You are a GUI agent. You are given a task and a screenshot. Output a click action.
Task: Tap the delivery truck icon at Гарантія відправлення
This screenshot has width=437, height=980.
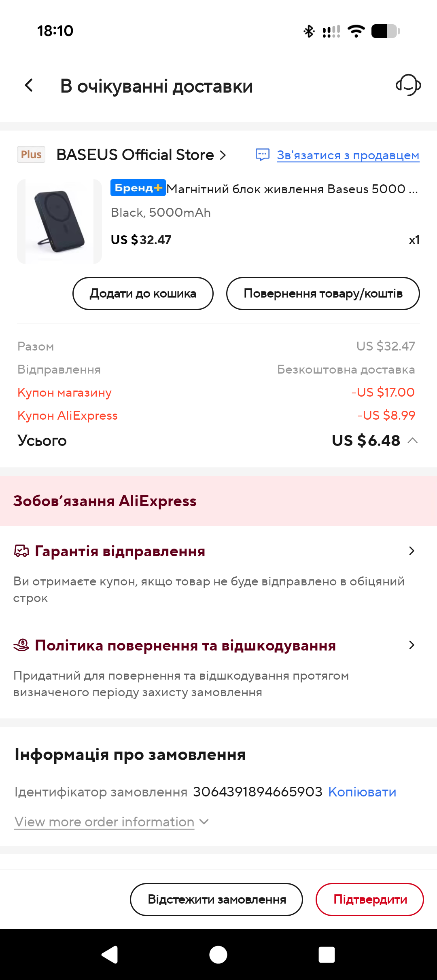point(21,551)
